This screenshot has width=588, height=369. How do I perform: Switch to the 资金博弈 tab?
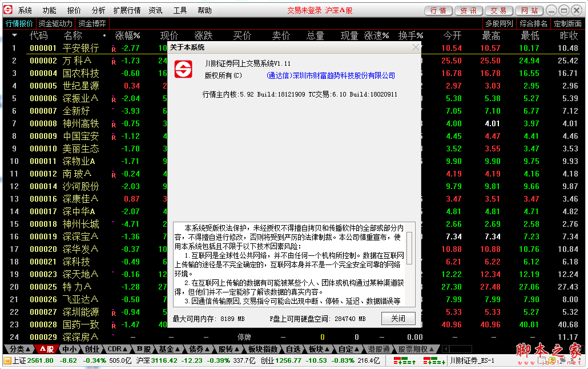[92, 23]
